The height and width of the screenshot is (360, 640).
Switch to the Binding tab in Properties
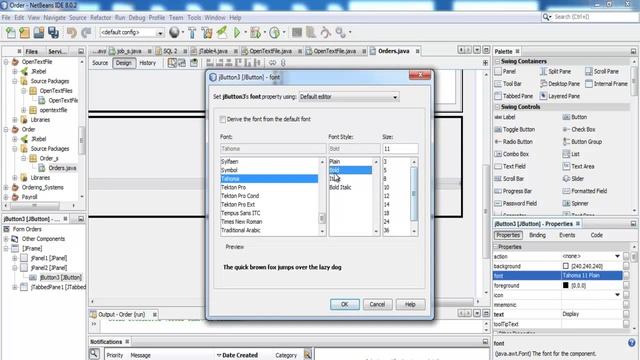point(537,235)
